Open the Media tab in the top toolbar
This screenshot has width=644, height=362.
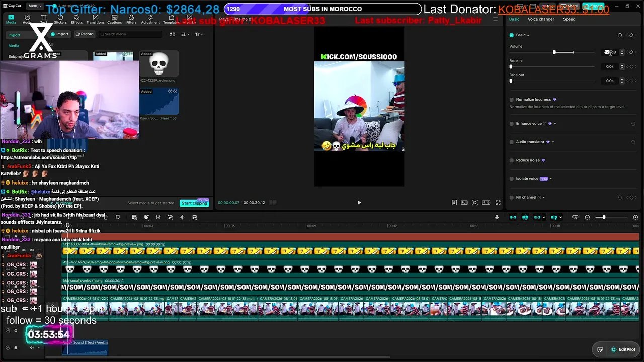11,19
